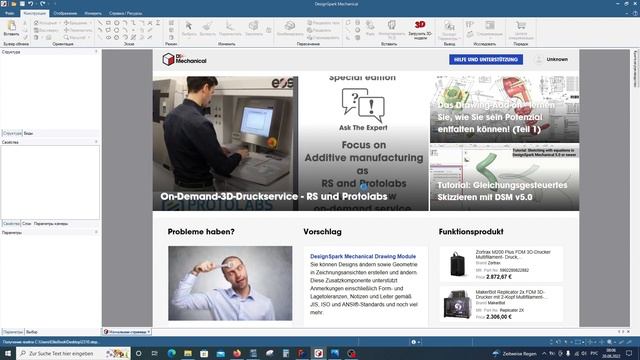Viewport: 640px width, 360px height.
Task: Click the print preview output icon
Action: (x=449, y=26)
